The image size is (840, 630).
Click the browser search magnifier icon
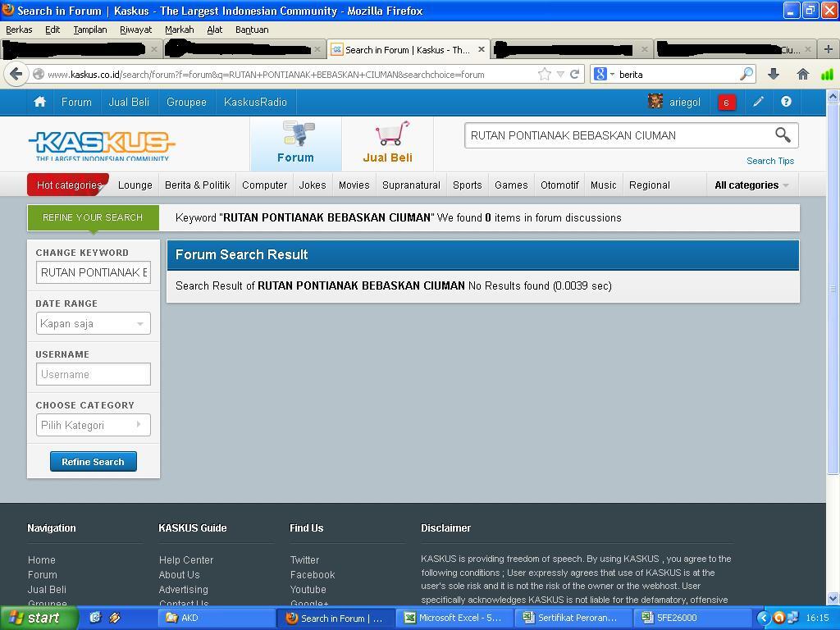click(x=746, y=74)
